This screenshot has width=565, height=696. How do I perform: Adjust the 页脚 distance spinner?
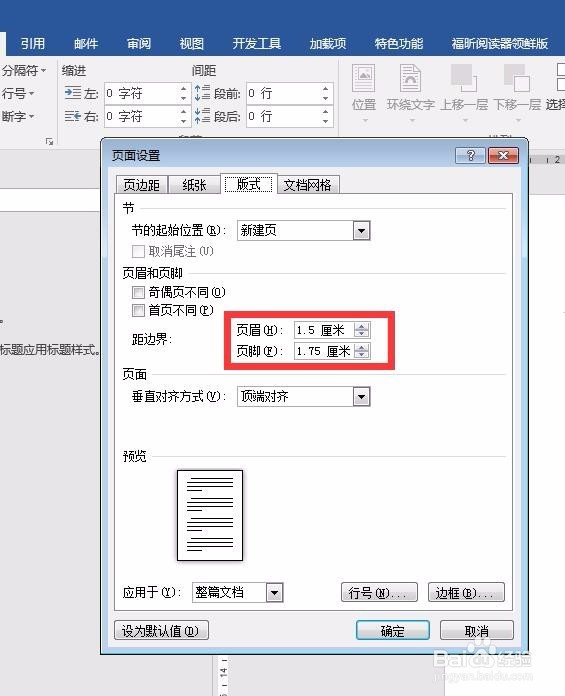362,351
